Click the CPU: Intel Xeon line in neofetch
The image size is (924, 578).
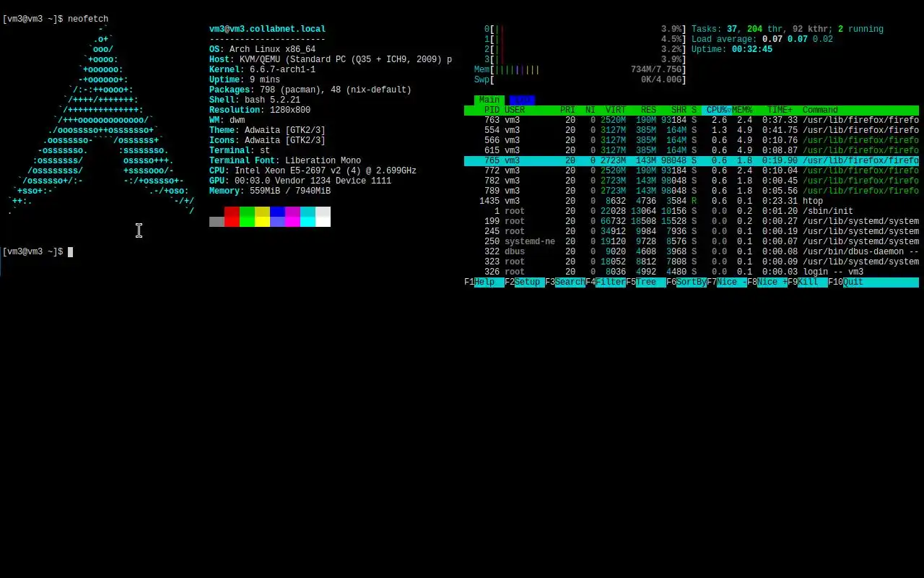point(313,171)
